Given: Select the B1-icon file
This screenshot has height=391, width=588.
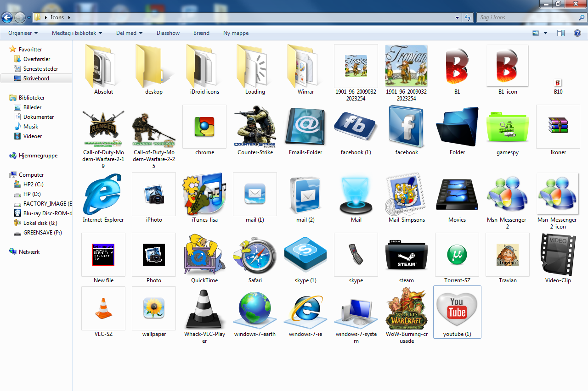Looking at the screenshot, I should (x=508, y=66).
